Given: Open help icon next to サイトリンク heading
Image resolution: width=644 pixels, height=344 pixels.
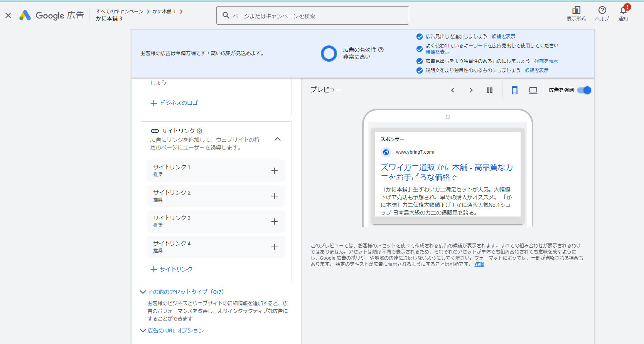Looking at the screenshot, I should (199, 131).
